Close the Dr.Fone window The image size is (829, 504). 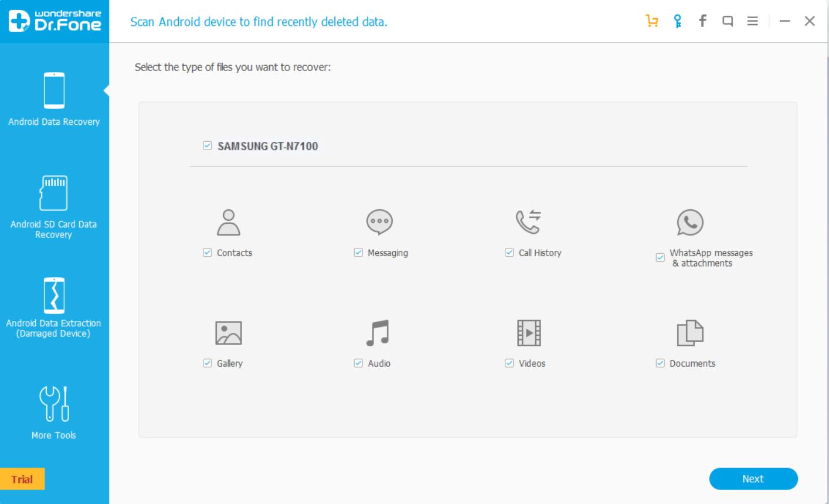[810, 21]
